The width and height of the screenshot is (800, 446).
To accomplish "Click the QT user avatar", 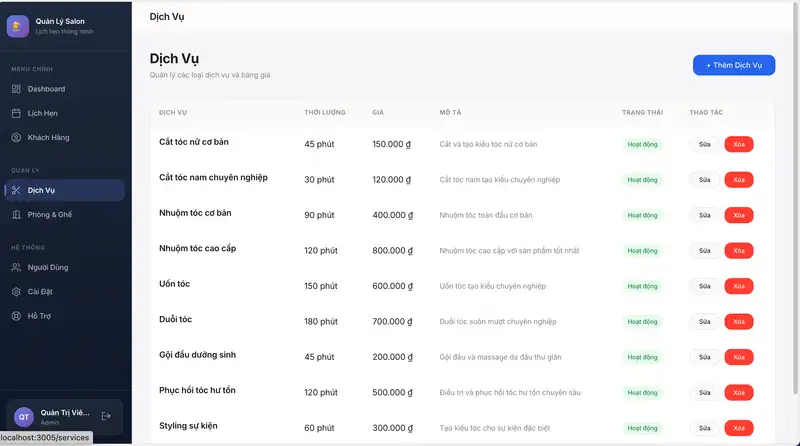I will pos(24,417).
